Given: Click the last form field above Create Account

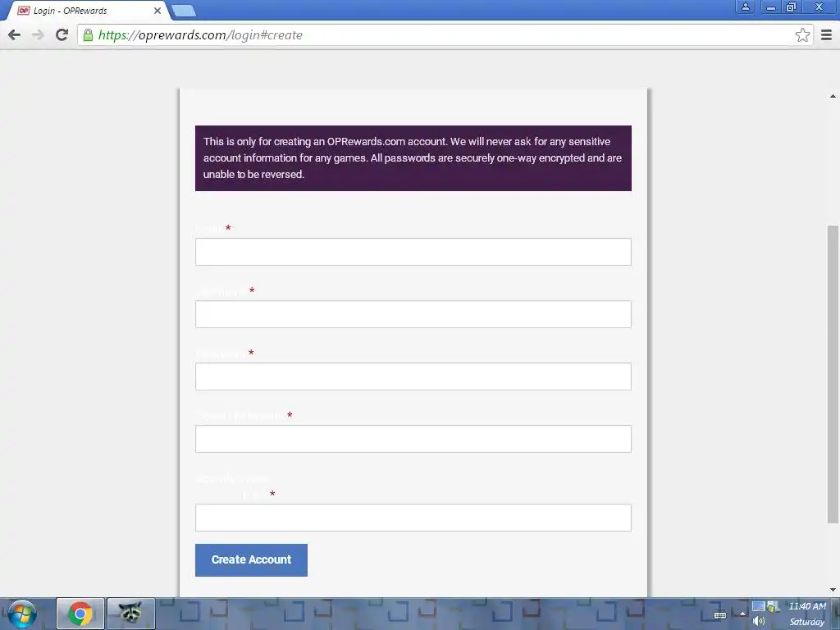Looking at the screenshot, I should point(413,518).
